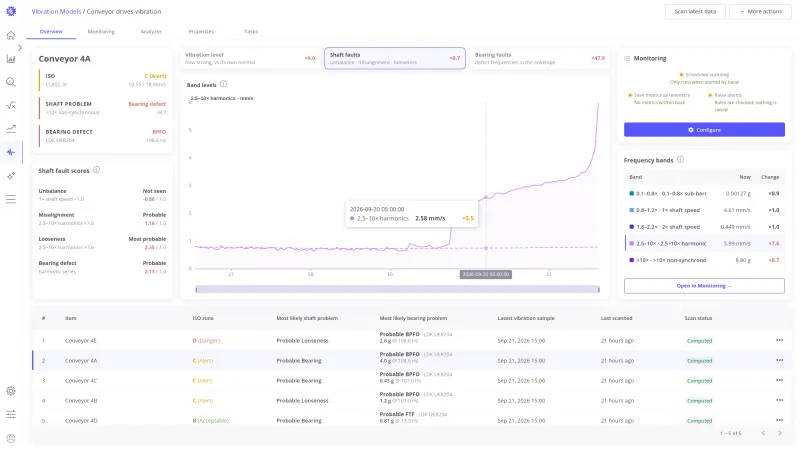
Task: Click the Configure button
Action: click(x=704, y=130)
